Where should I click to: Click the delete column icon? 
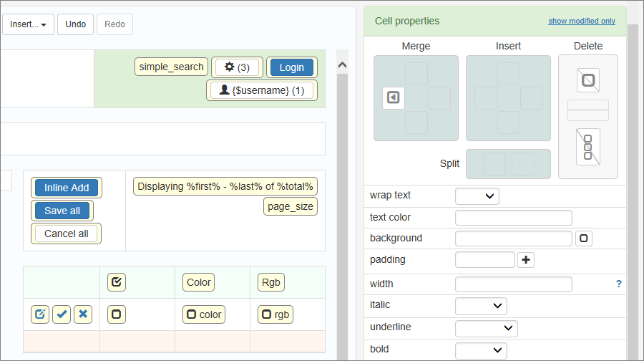587,146
